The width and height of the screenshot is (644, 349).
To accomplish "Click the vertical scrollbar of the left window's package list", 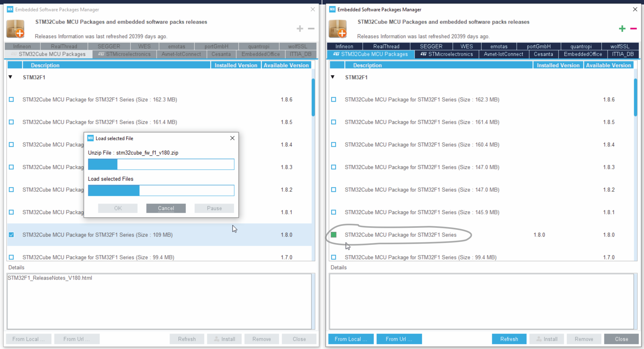I will click(313, 97).
